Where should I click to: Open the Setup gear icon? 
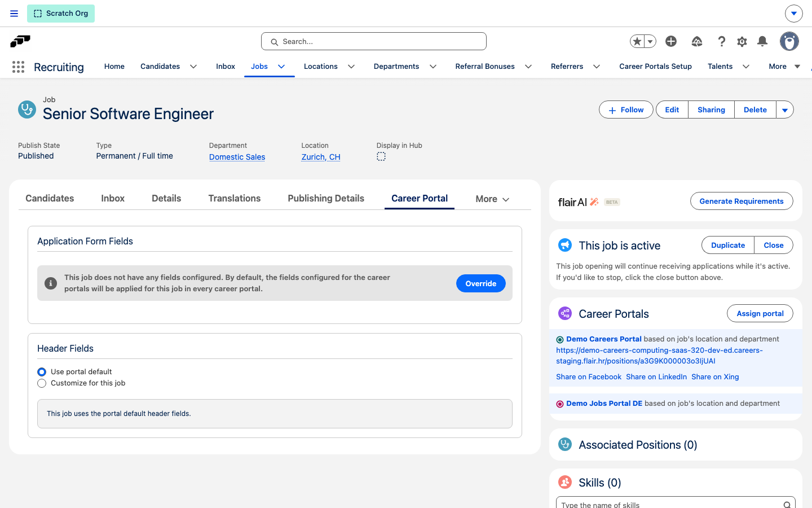coord(742,41)
